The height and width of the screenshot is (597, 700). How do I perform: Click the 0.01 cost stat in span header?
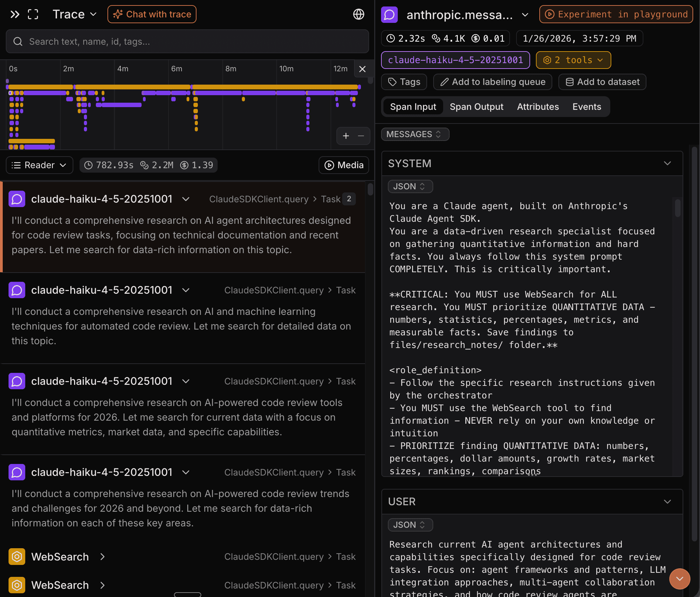click(488, 39)
